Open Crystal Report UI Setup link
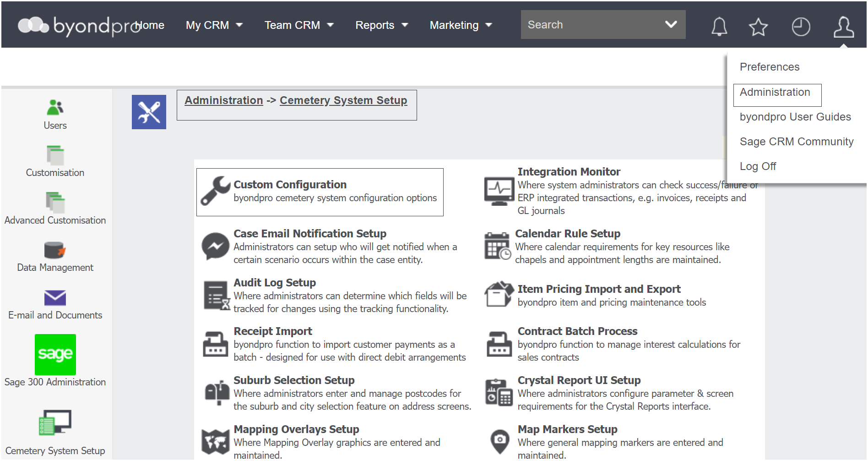868x461 pixels. [x=579, y=380]
